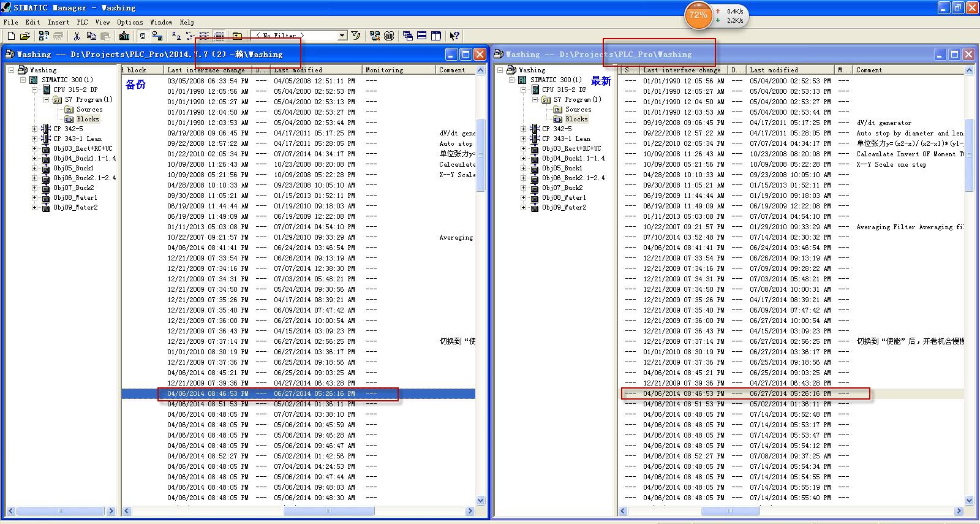Screen dimensions: 980x524
Task: Toggle the Offline view toolbar button
Action: pyautogui.click(x=157, y=36)
